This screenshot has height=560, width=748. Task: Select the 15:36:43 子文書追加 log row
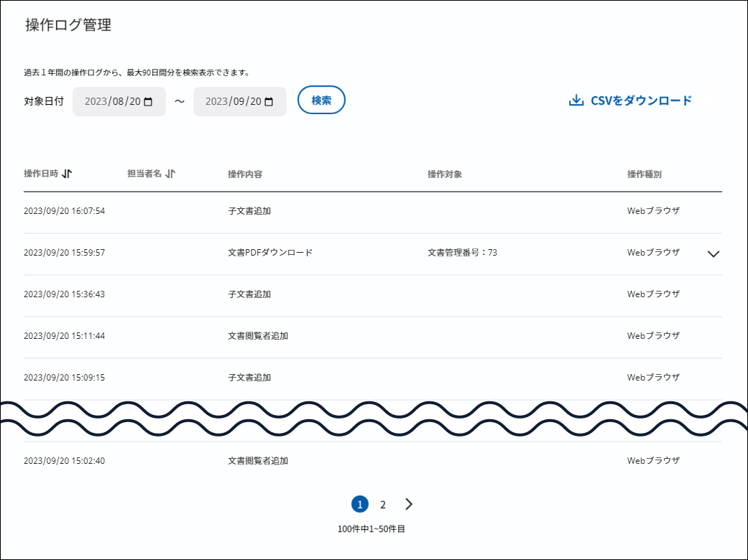point(372,294)
